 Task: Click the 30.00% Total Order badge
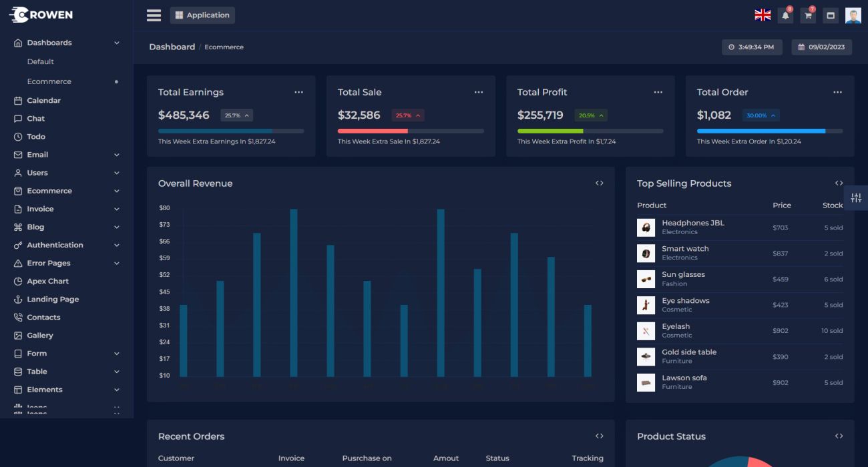[761, 115]
